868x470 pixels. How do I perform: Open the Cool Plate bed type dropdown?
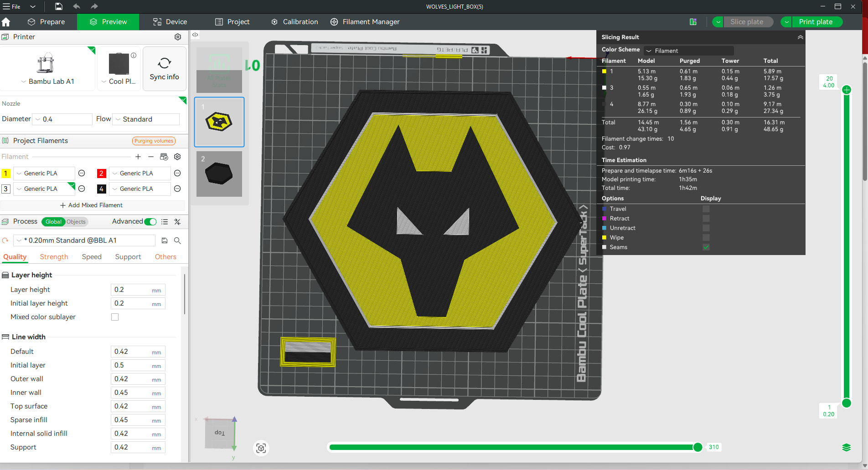(119, 82)
